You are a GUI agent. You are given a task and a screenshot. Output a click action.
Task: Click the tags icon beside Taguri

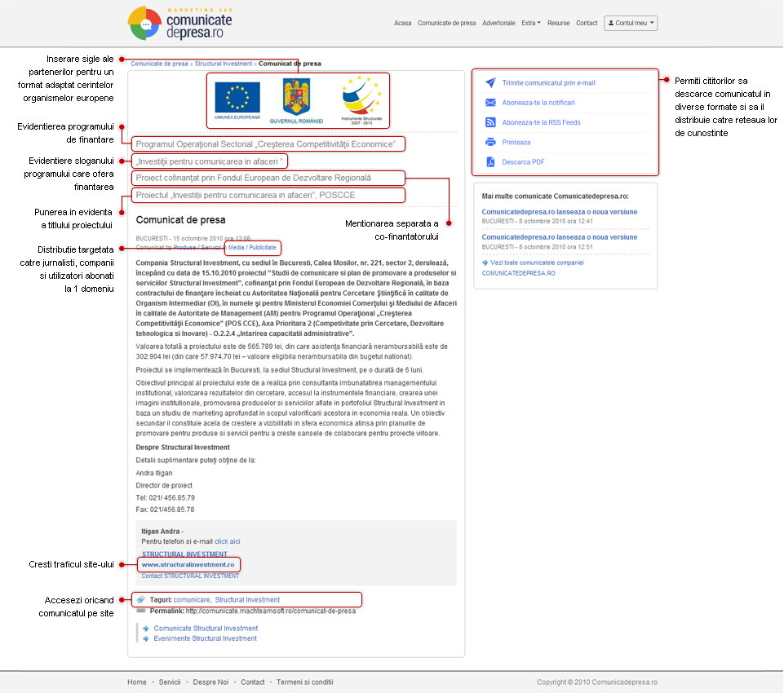(x=141, y=599)
